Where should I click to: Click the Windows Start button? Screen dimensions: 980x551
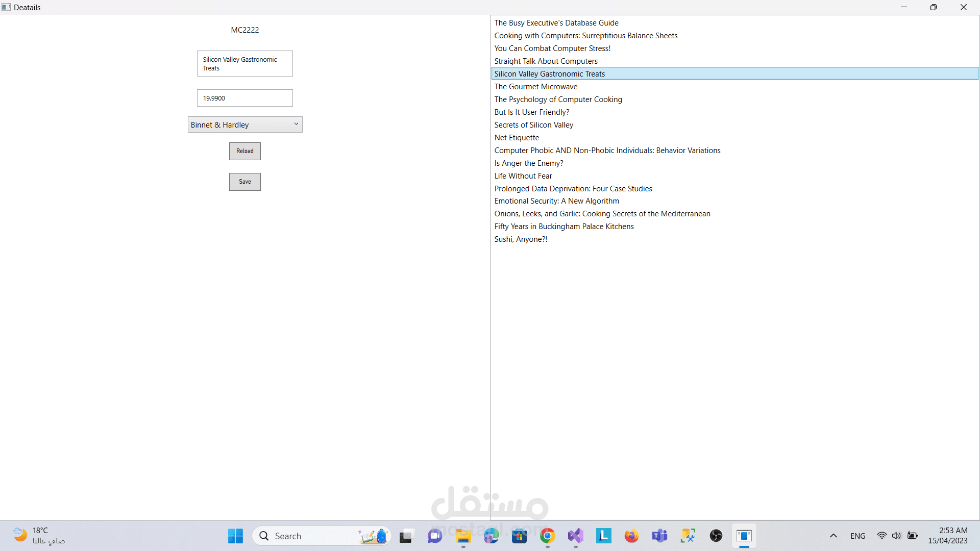coord(235,536)
